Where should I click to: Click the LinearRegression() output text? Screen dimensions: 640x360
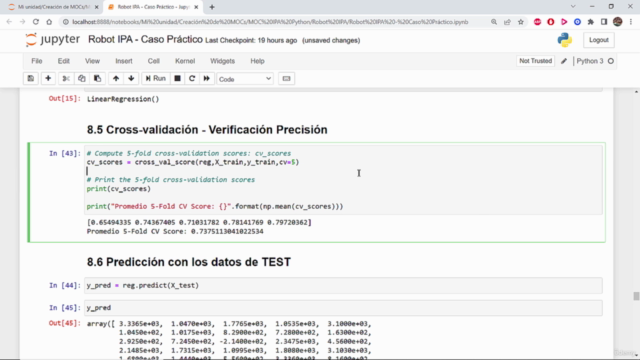tap(123, 99)
